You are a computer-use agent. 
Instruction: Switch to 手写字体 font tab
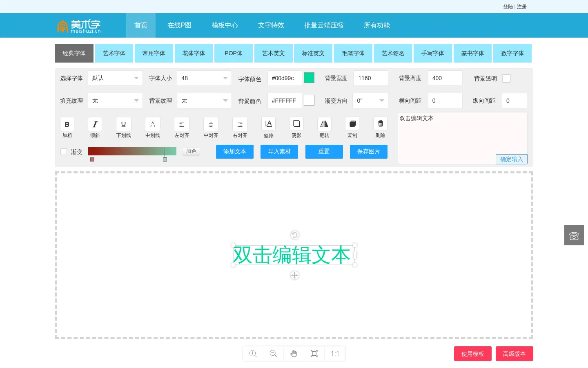[x=433, y=53]
